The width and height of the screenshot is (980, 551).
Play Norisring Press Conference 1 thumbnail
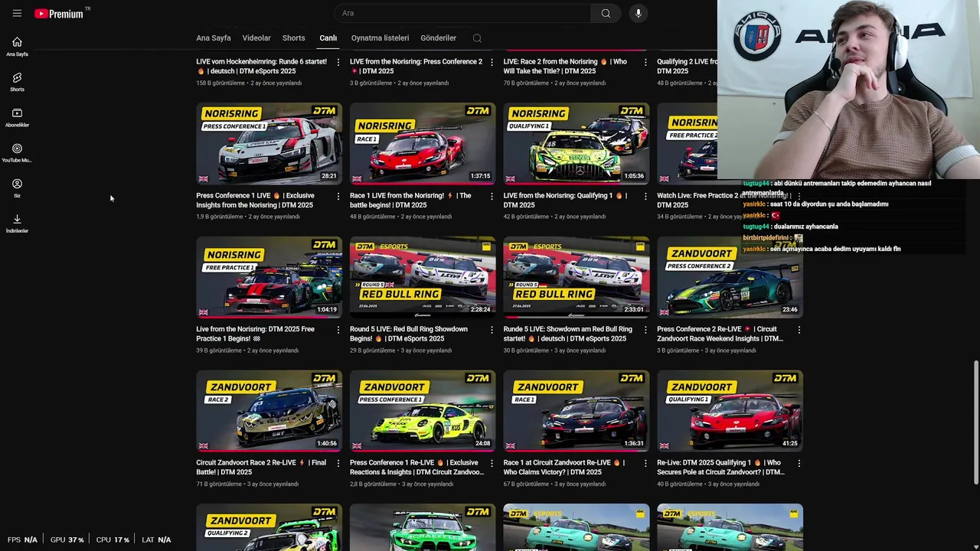click(x=269, y=144)
